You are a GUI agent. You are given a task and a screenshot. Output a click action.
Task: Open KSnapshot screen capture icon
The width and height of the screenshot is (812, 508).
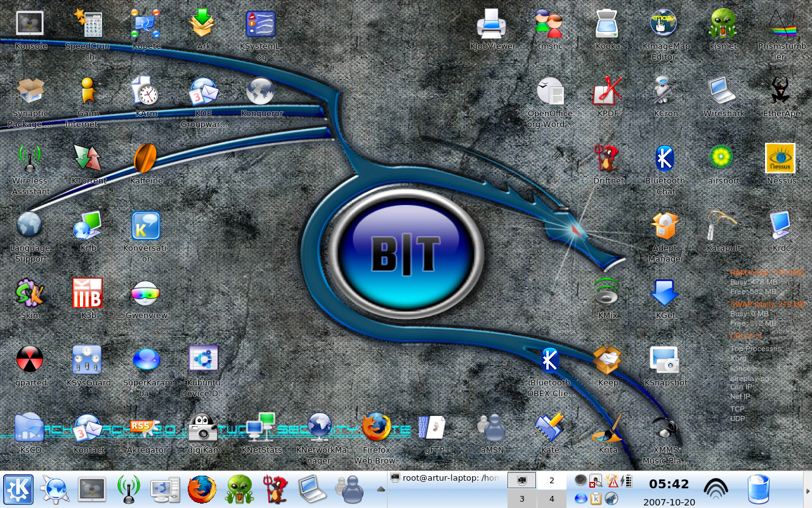665,359
